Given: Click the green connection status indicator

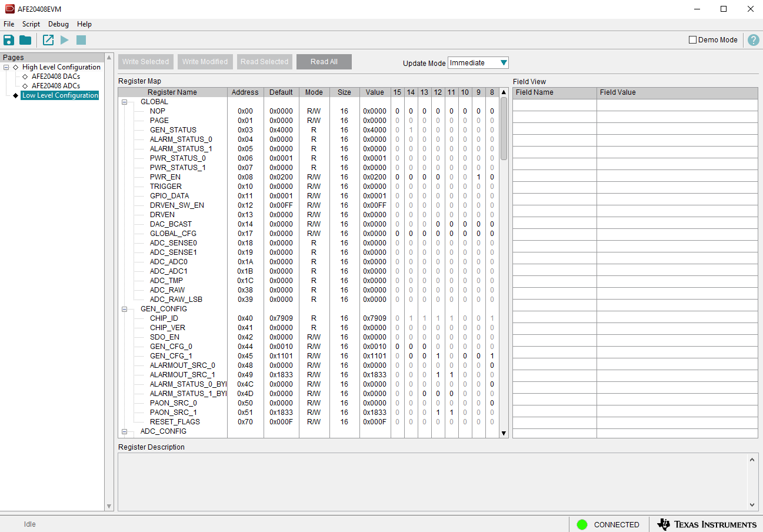Looking at the screenshot, I should click(582, 524).
